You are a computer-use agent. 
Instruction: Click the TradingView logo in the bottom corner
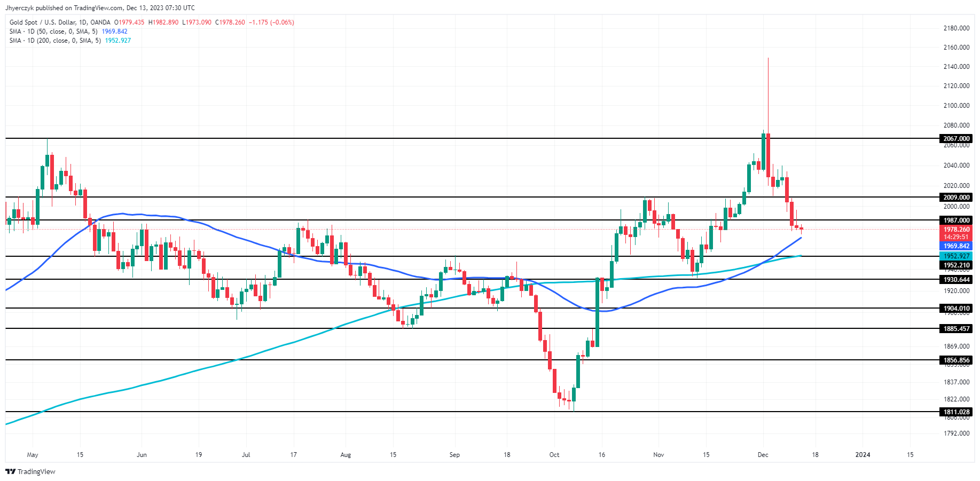coord(30,471)
